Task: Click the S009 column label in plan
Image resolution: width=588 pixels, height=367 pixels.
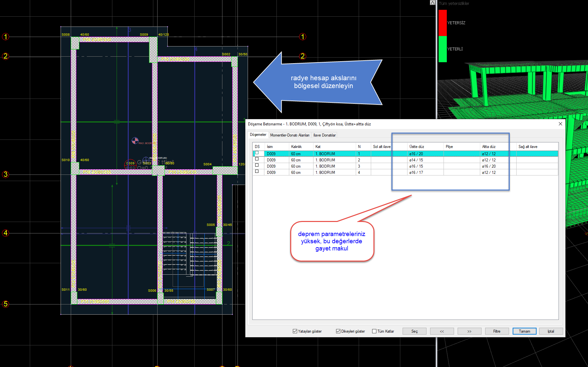Action: click(144, 34)
